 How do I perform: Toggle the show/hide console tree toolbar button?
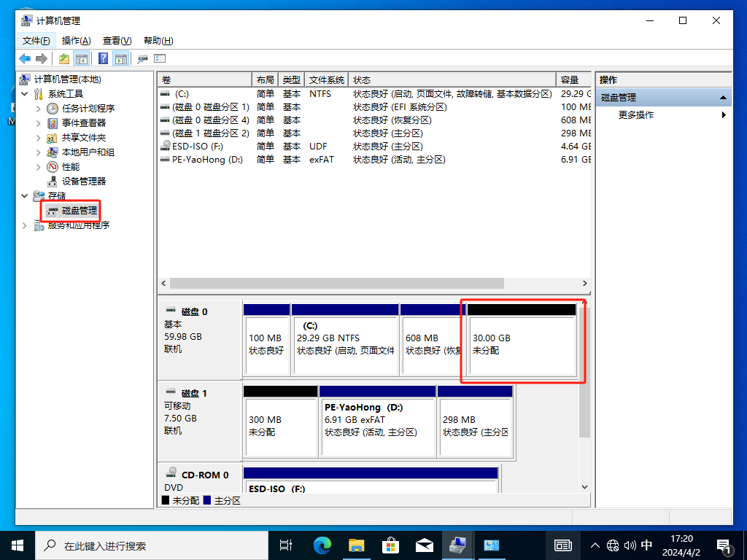(82, 59)
